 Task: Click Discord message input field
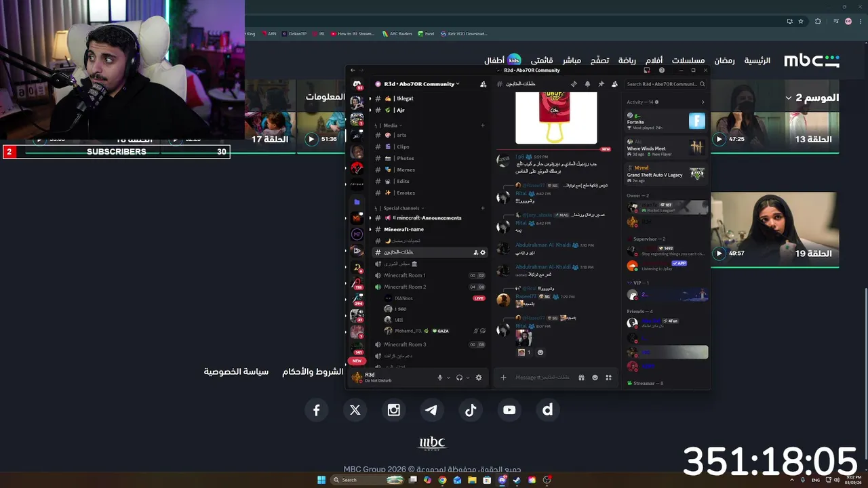[x=542, y=378]
